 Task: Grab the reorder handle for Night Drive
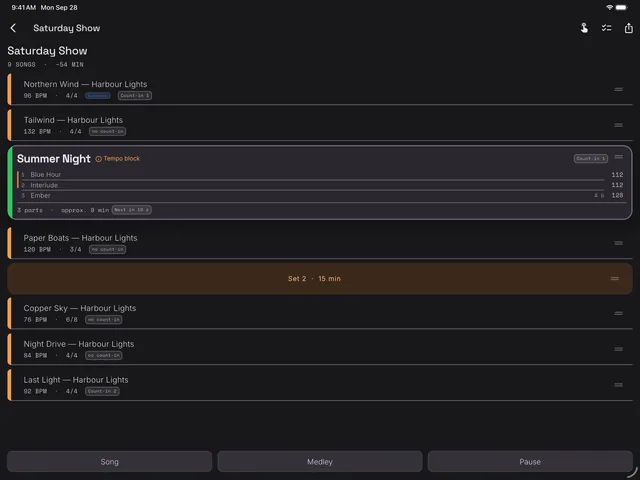[618, 349]
